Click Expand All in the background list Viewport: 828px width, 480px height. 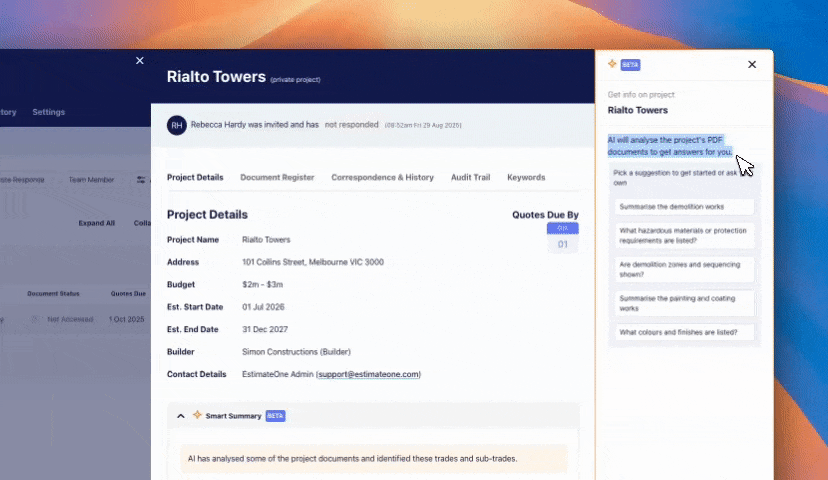pyautogui.click(x=97, y=223)
